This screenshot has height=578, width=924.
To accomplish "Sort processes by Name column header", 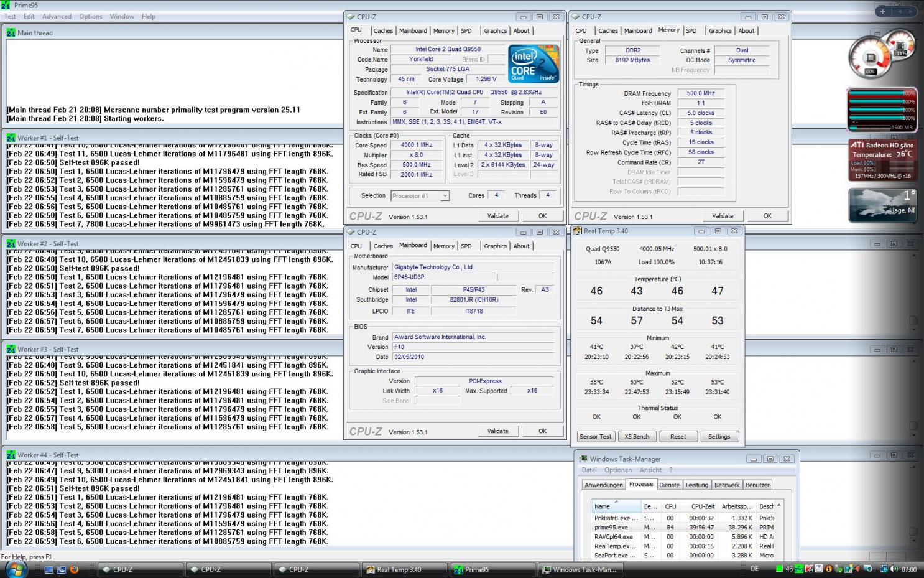I will pyautogui.click(x=616, y=506).
